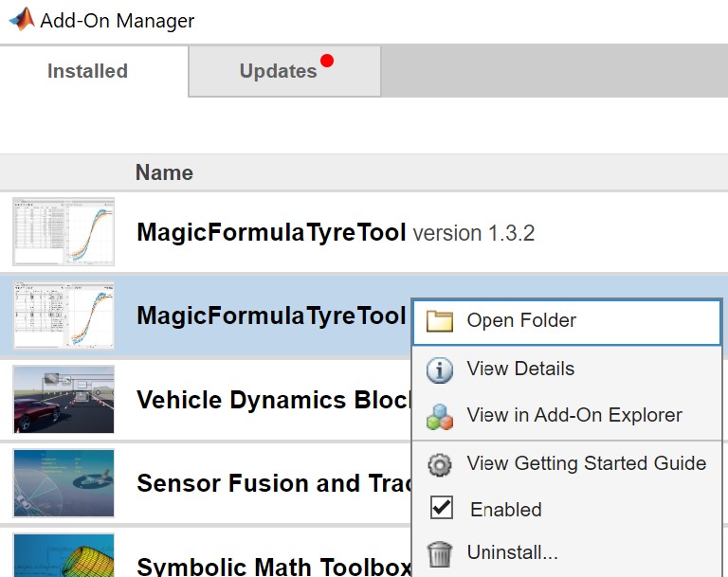Select the Sensor Fusion and Tracking thumbnail

coord(64,482)
